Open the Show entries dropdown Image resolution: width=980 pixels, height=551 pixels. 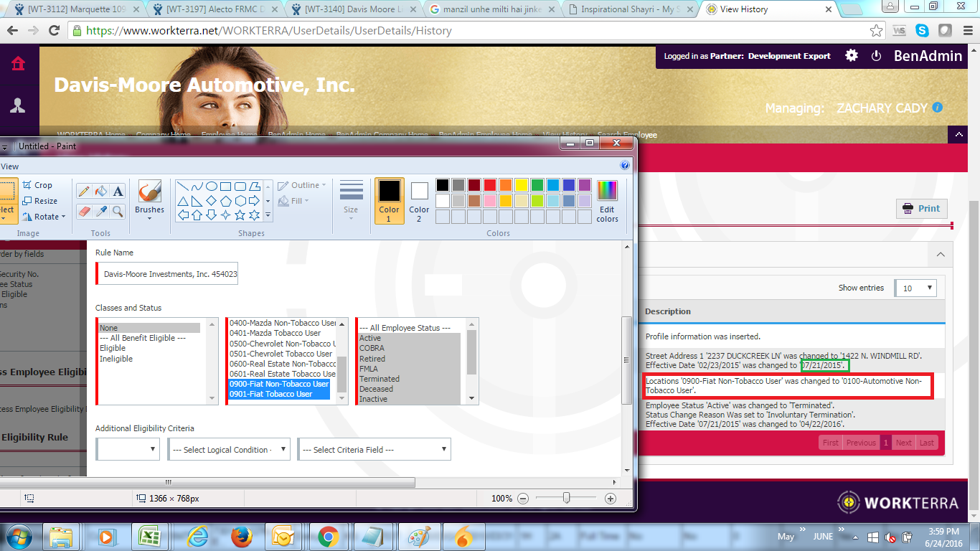[x=915, y=288]
